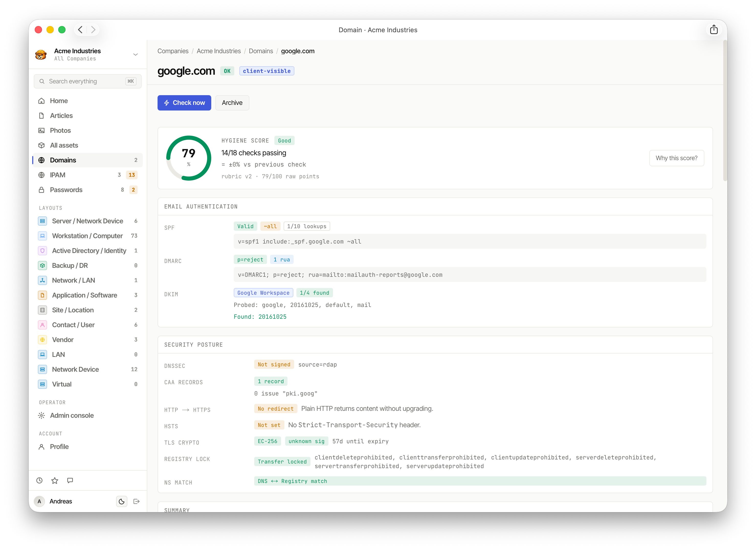The height and width of the screenshot is (550, 756).
Task: Click the 79% hygiene score ring
Action: (189, 158)
